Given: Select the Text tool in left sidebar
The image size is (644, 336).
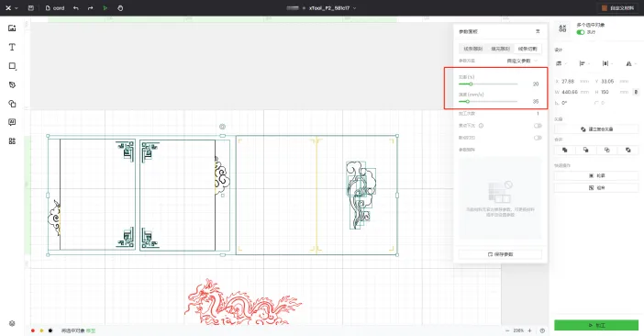Looking at the screenshot, I should point(12,47).
